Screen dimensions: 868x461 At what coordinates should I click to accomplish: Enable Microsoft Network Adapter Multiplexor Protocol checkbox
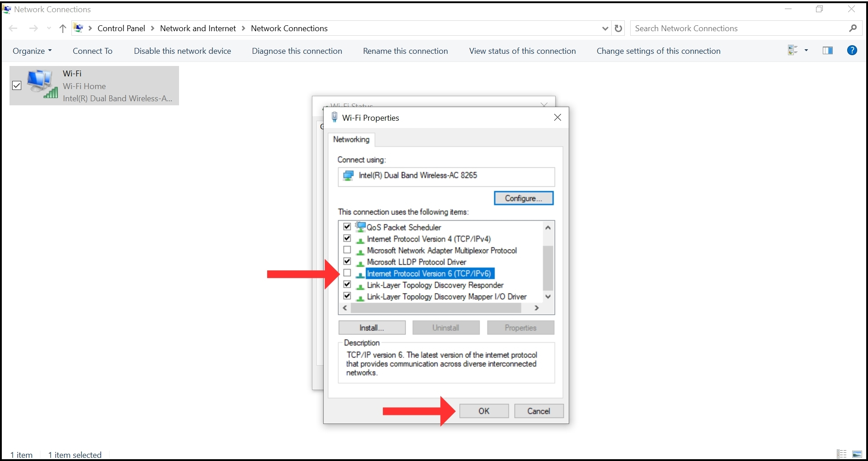347,249
